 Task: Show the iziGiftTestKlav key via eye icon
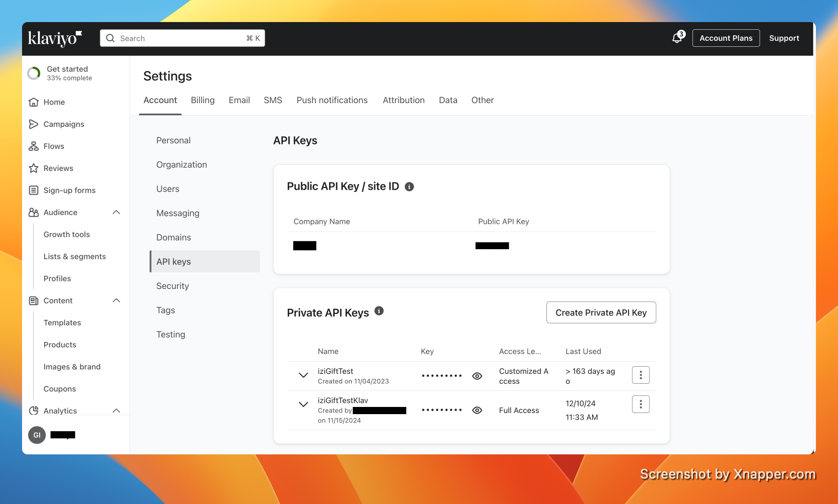[x=477, y=410]
